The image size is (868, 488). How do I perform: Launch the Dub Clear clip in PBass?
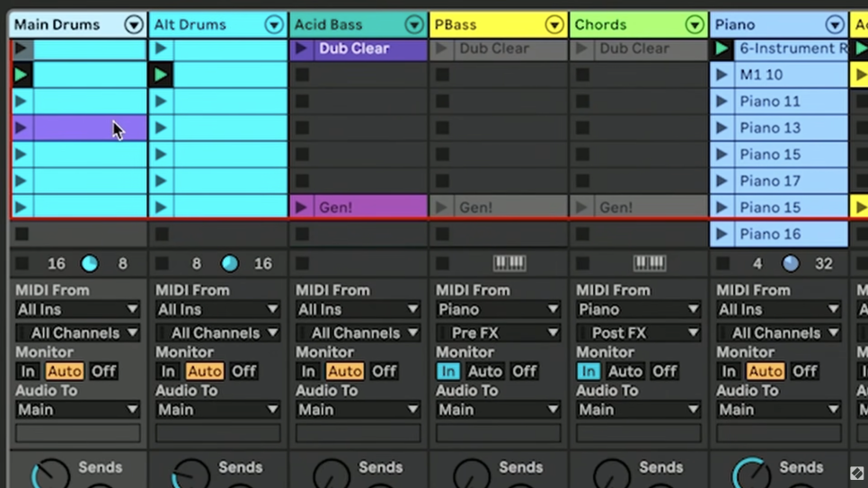point(441,49)
